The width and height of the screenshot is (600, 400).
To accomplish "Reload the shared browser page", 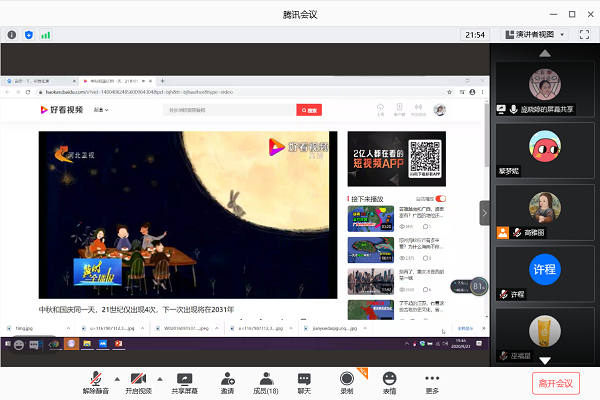I will 28,92.
